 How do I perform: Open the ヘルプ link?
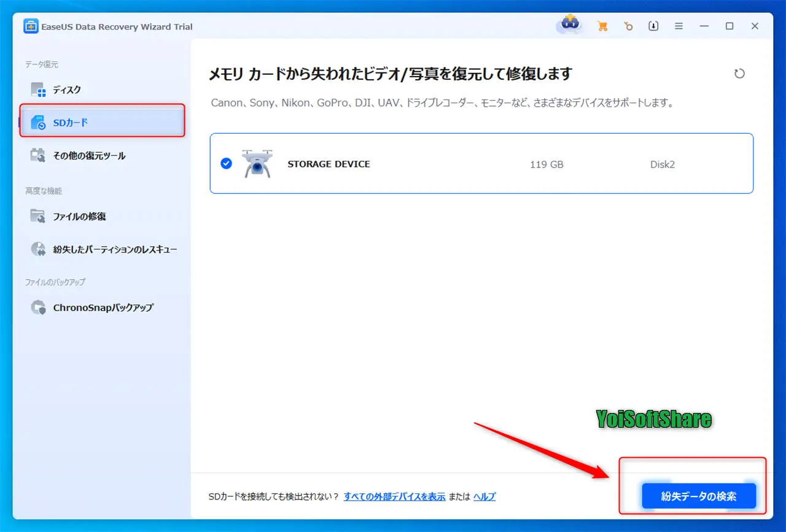[x=484, y=496]
